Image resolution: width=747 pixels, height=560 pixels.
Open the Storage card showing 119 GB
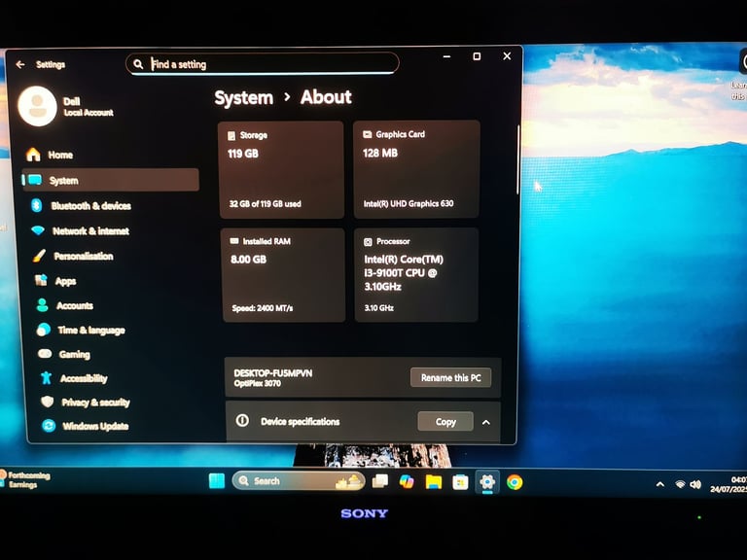(281, 169)
